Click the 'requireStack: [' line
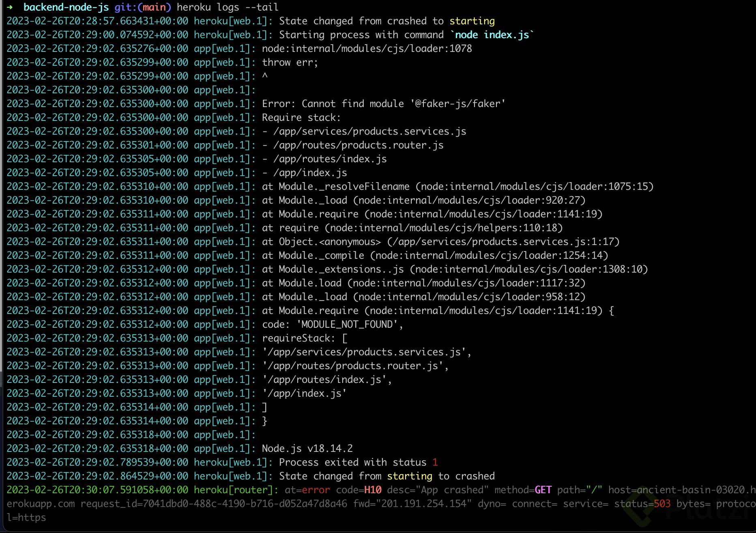The height and width of the screenshot is (533, 756). pyautogui.click(x=305, y=338)
